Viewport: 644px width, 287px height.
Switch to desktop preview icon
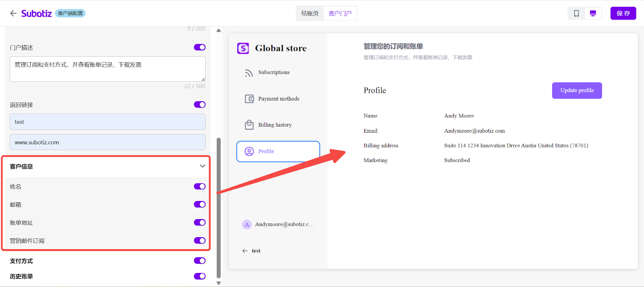[593, 13]
